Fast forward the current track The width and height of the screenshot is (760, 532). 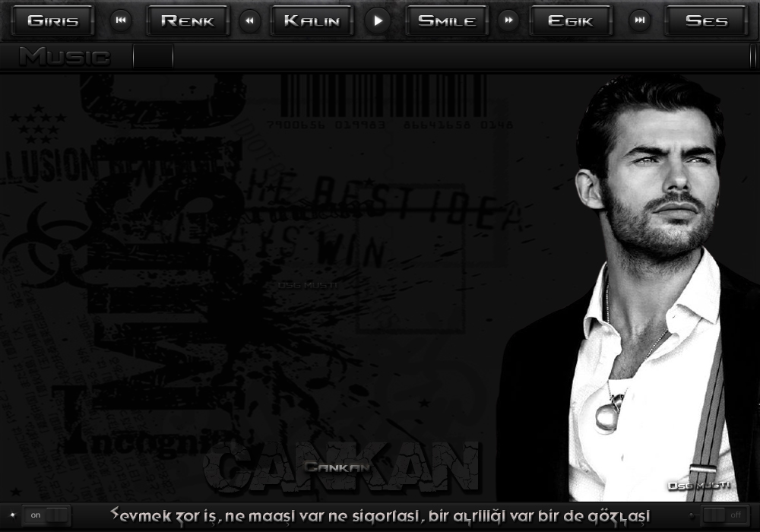(x=508, y=21)
